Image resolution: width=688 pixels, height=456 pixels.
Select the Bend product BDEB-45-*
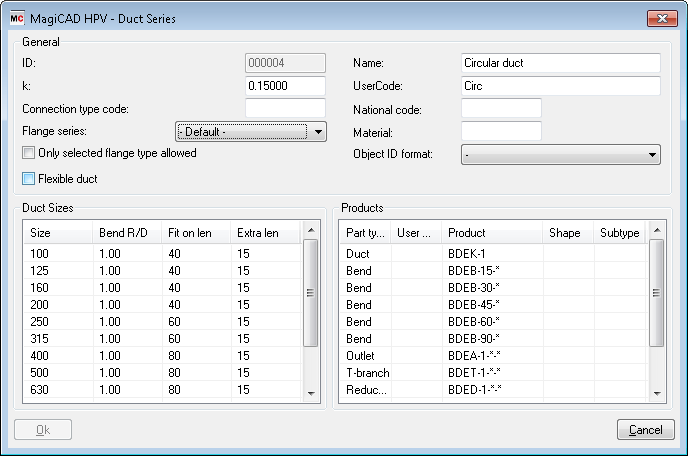(493, 305)
